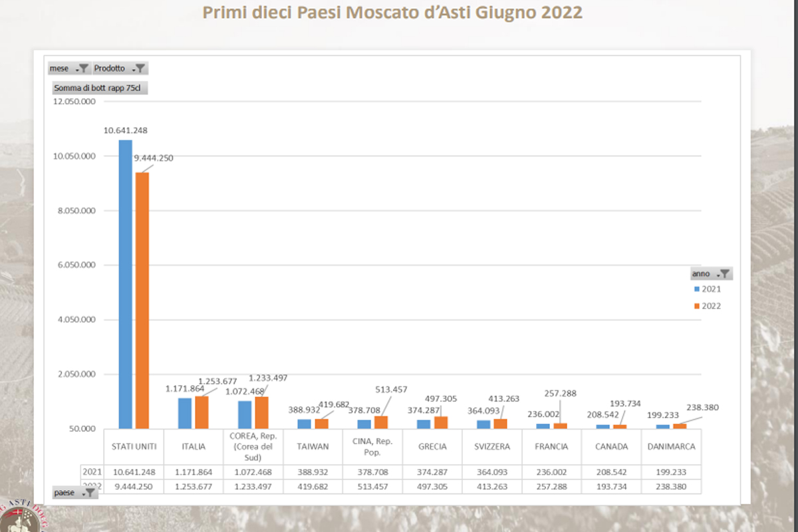Click the orange ITALIA 2022 bar

[201, 412]
